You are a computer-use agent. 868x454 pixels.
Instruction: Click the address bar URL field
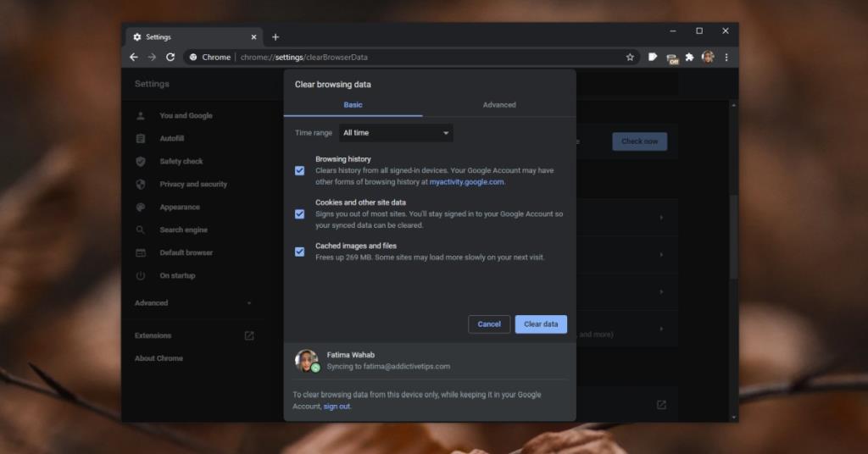[x=407, y=57]
